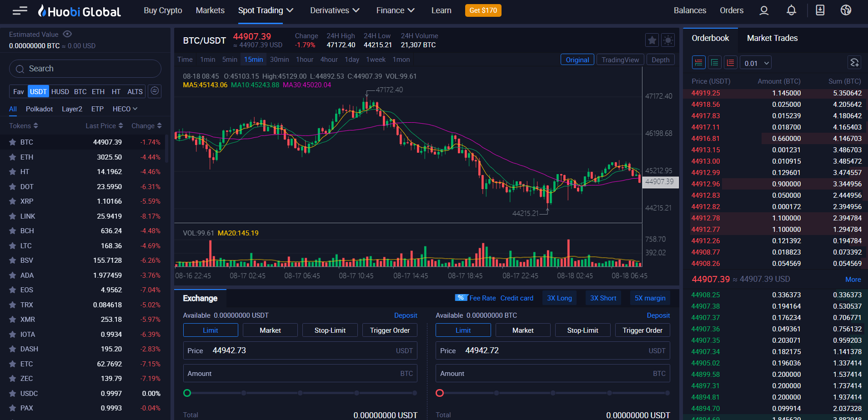This screenshot has width=868, height=420.
Task: Star the DASH token row
Action: point(13,349)
